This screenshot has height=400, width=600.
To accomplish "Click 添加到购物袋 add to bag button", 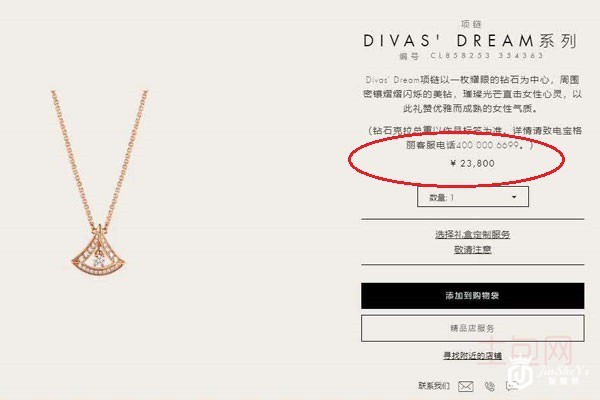I will click(473, 296).
